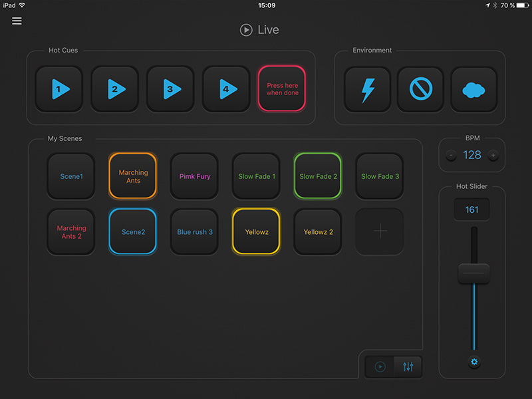
Task: Open the hamburger menu
Action: pos(17,21)
